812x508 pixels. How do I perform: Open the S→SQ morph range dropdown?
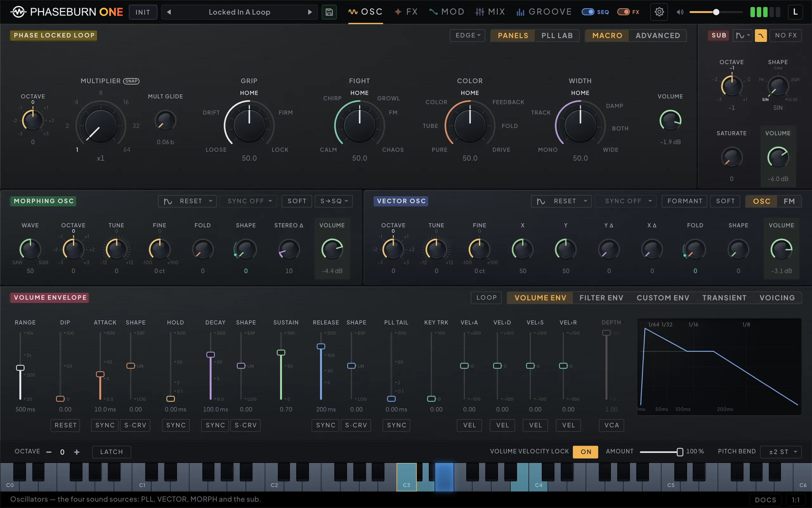(x=334, y=201)
